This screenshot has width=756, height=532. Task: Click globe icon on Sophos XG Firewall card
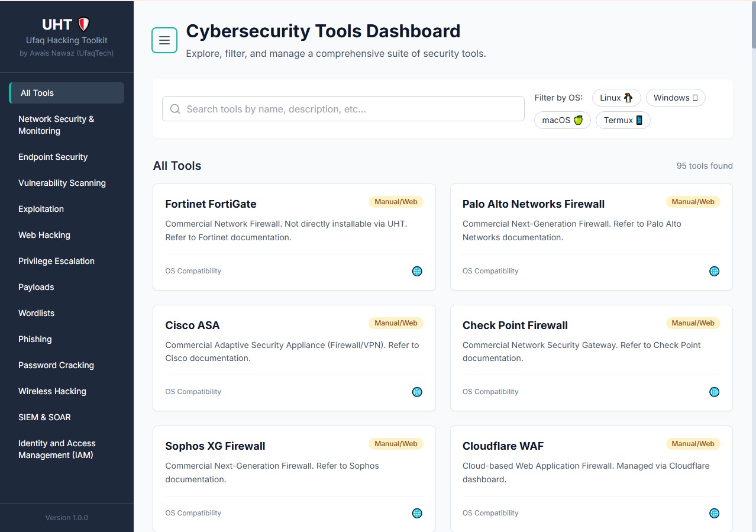pyautogui.click(x=417, y=513)
